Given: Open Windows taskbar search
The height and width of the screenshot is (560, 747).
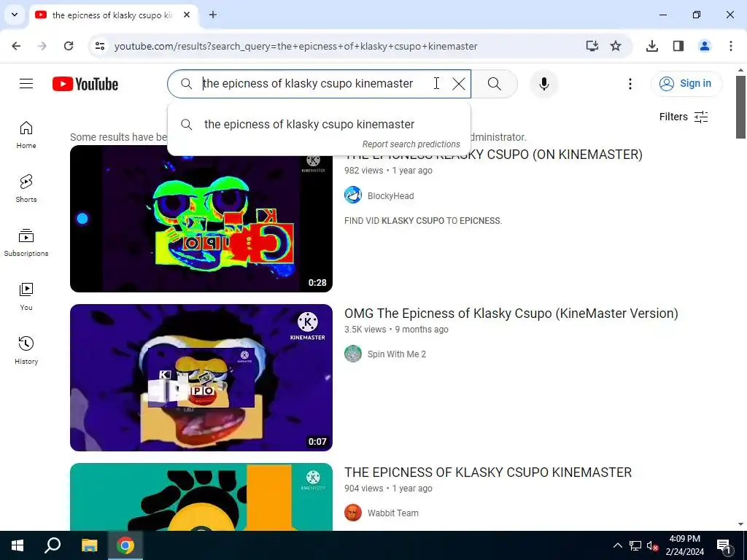Looking at the screenshot, I should pyautogui.click(x=53, y=545).
